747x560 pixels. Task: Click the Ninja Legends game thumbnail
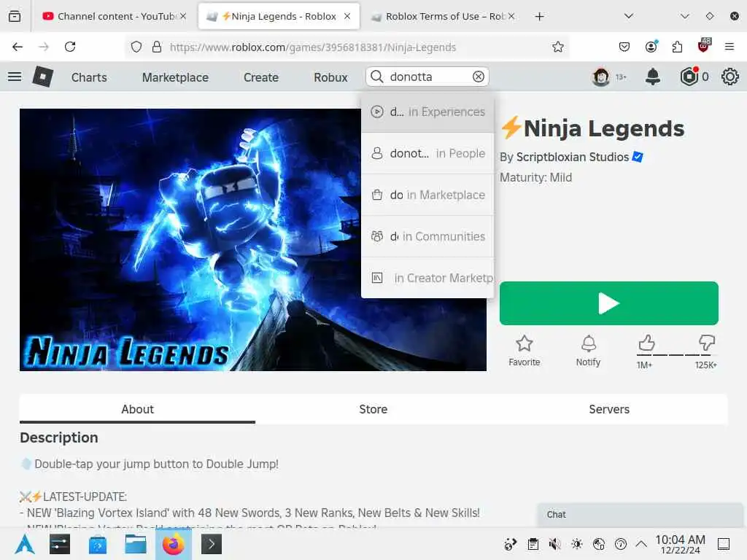point(253,240)
